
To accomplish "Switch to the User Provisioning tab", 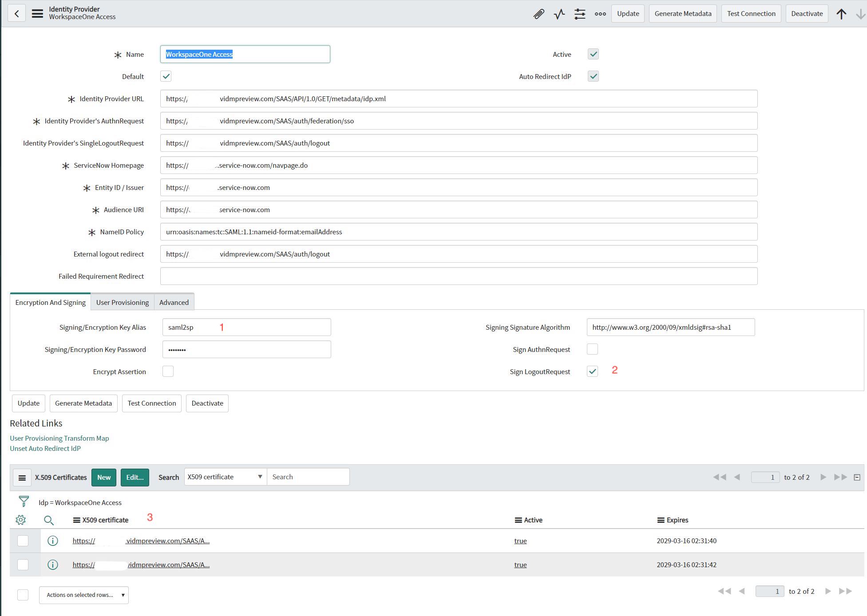I will coord(123,302).
